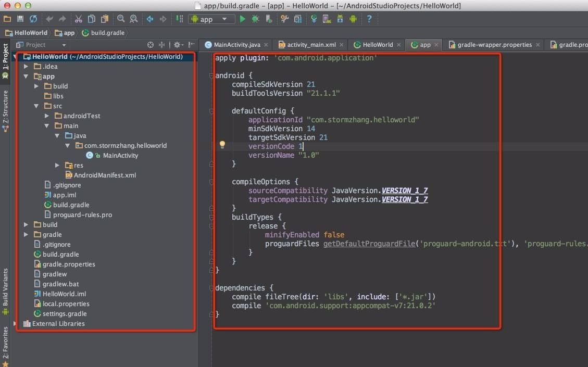
Task: Click the Help question mark icon
Action: click(x=369, y=19)
